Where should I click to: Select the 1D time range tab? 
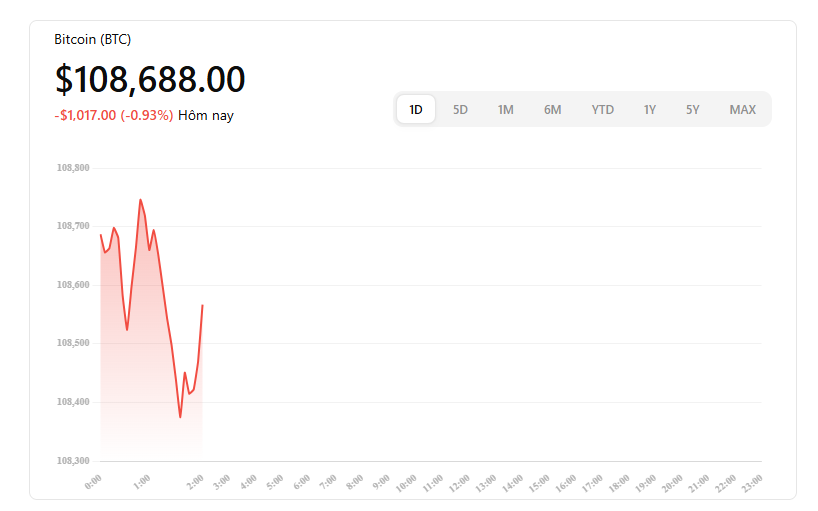coord(416,110)
